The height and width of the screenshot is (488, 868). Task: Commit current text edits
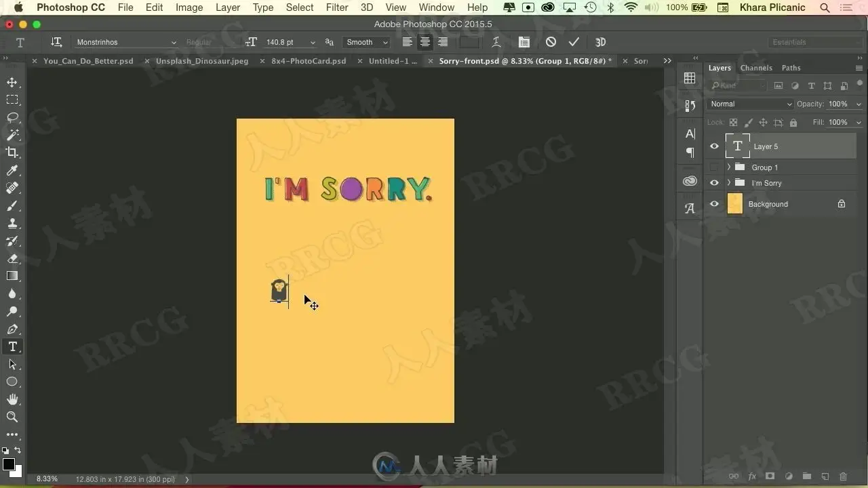(574, 42)
